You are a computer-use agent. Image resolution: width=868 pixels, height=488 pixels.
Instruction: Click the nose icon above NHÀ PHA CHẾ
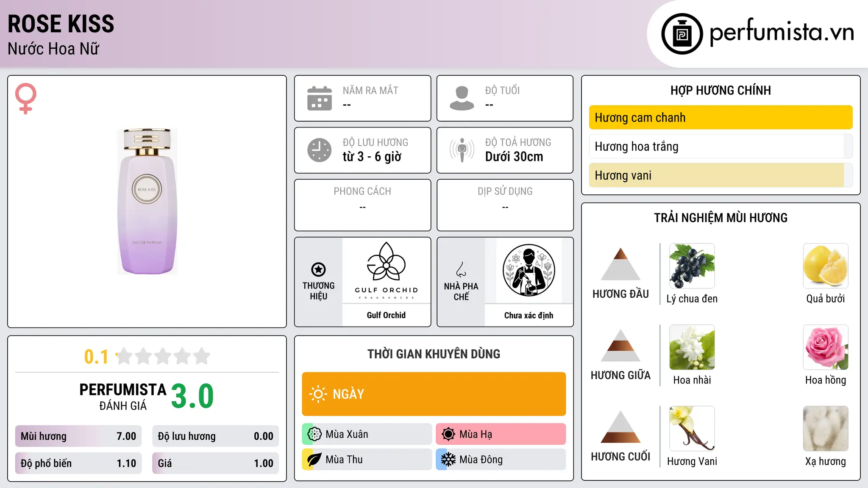(x=461, y=269)
